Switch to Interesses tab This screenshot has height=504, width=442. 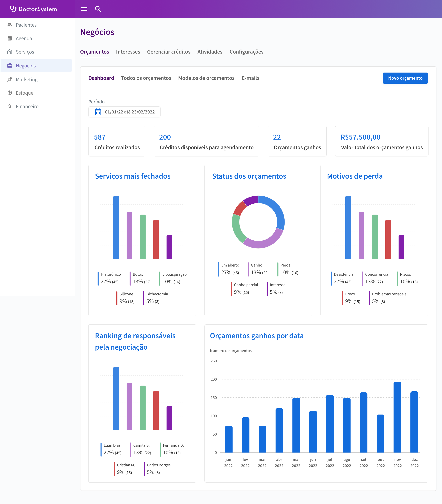128,52
